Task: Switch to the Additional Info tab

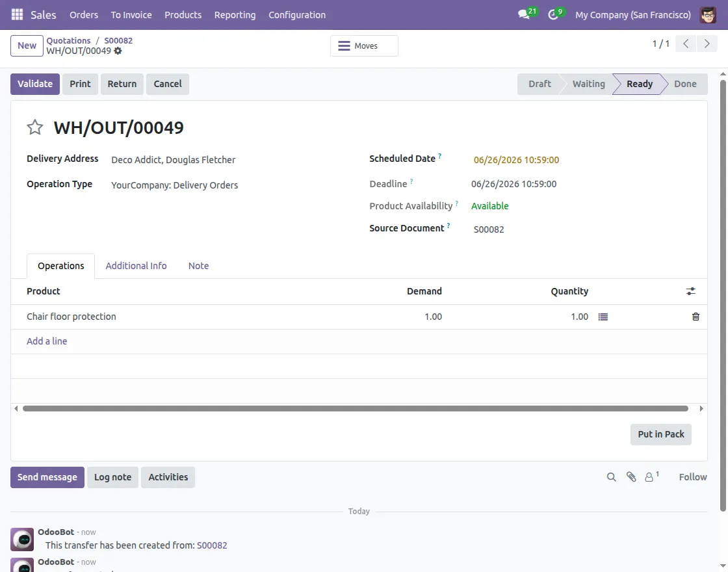Action: pos(136,266)
